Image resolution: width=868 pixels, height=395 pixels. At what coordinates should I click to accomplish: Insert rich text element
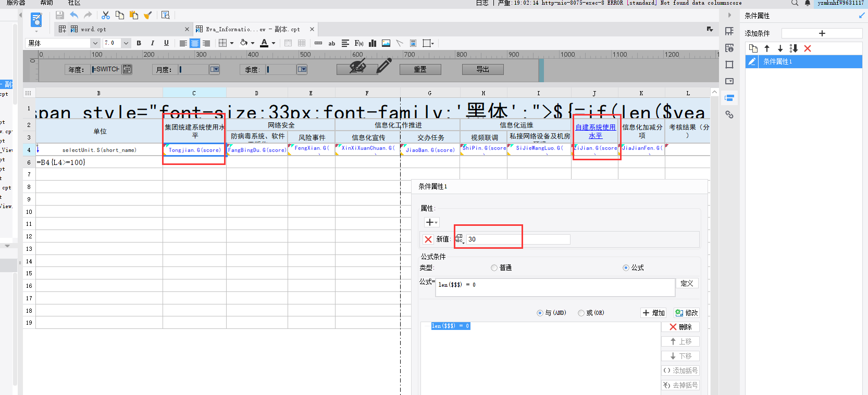coord(345,43)
